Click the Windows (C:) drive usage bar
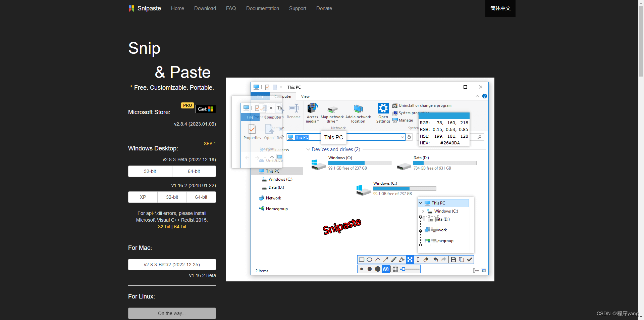Screen dimensions: 644x320 click(360, 163)
